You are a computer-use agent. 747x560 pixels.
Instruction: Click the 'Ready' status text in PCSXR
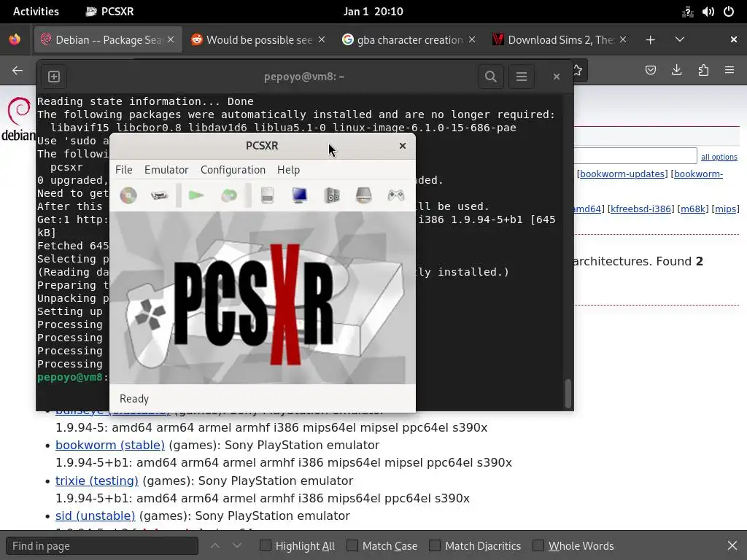[134, 399]
